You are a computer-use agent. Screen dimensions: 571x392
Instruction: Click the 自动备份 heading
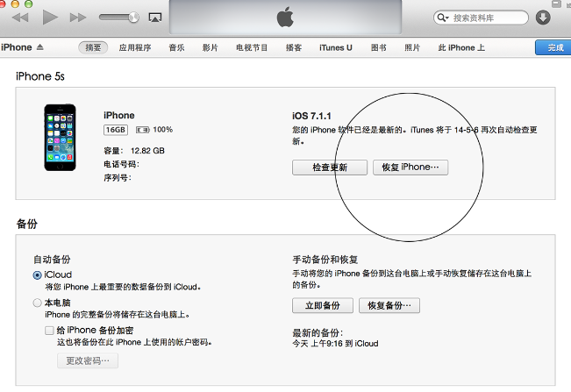click(52, 260)
